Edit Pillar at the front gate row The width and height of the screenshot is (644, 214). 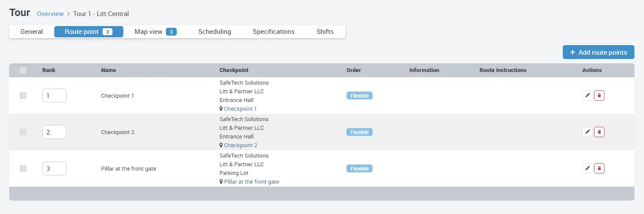[x=587, y=168]
